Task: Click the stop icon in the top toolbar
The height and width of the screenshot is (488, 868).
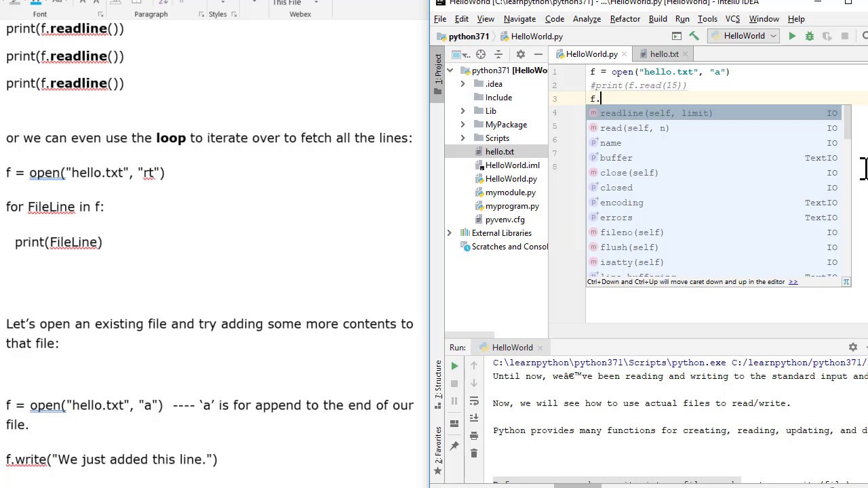Action: click(x=845, y=37)
